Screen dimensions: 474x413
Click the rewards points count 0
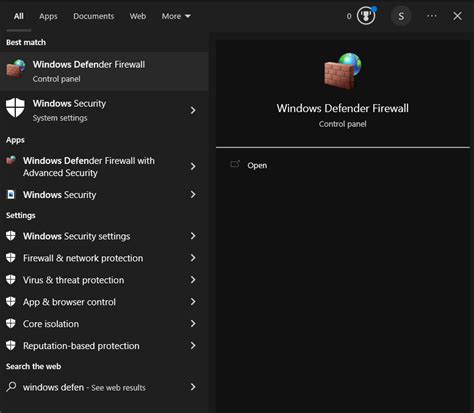point(349,16)
